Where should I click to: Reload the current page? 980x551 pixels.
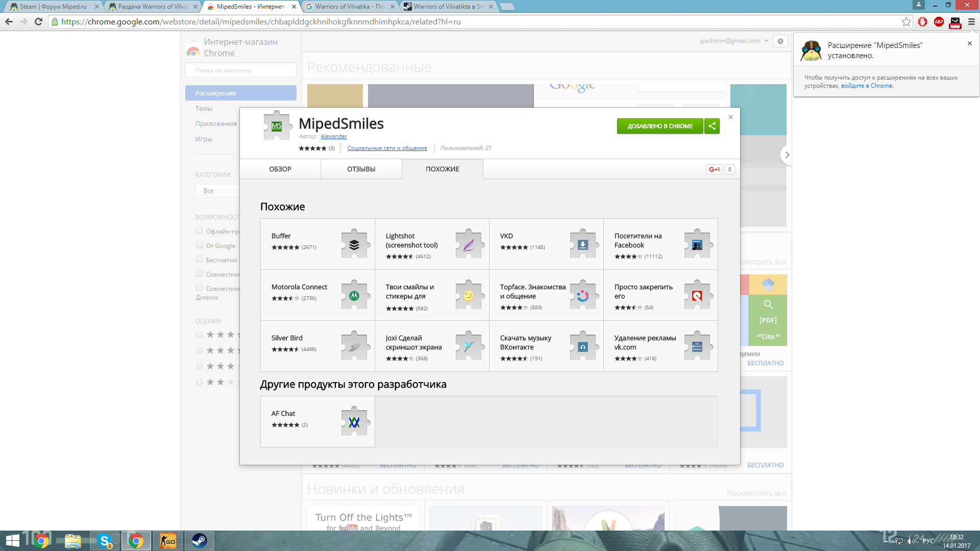pos(38,21)
